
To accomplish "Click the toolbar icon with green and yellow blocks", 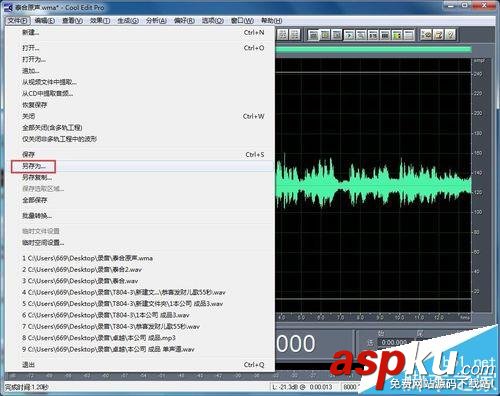I will [x=397, y=35].
